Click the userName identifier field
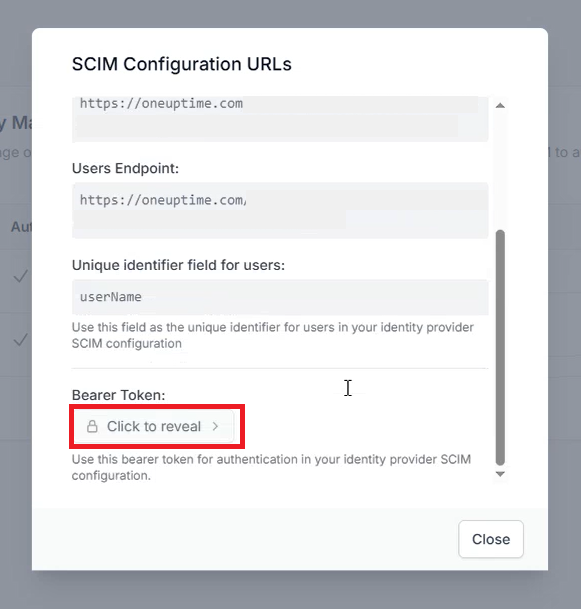Image resolution: width=581 pixels, height=609 pixels. [280, 297]
